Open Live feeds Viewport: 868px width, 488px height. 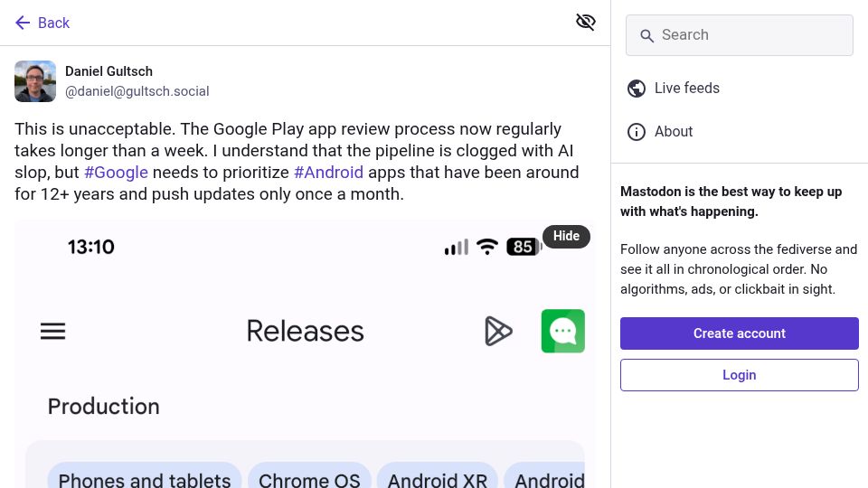point(673,88)
